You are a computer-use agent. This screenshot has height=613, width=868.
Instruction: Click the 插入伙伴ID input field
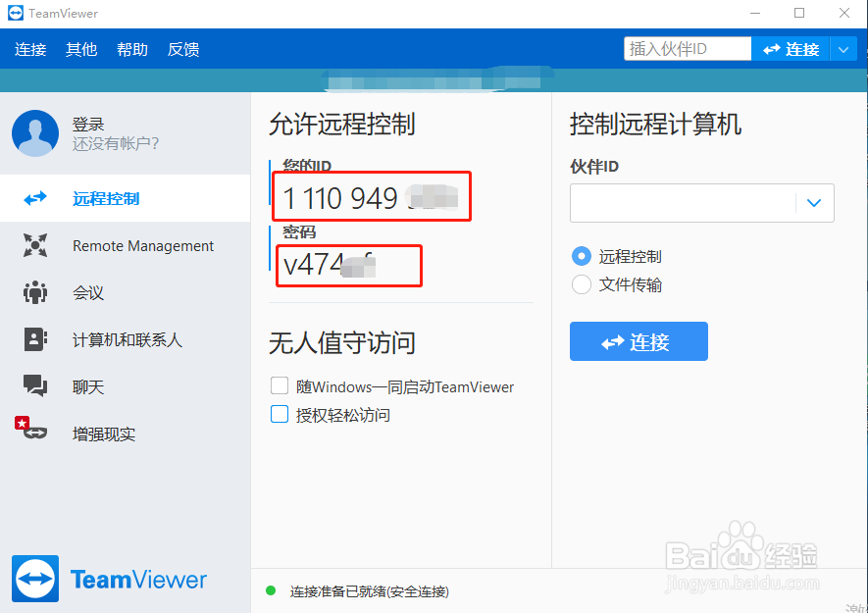tap(688, 49)
